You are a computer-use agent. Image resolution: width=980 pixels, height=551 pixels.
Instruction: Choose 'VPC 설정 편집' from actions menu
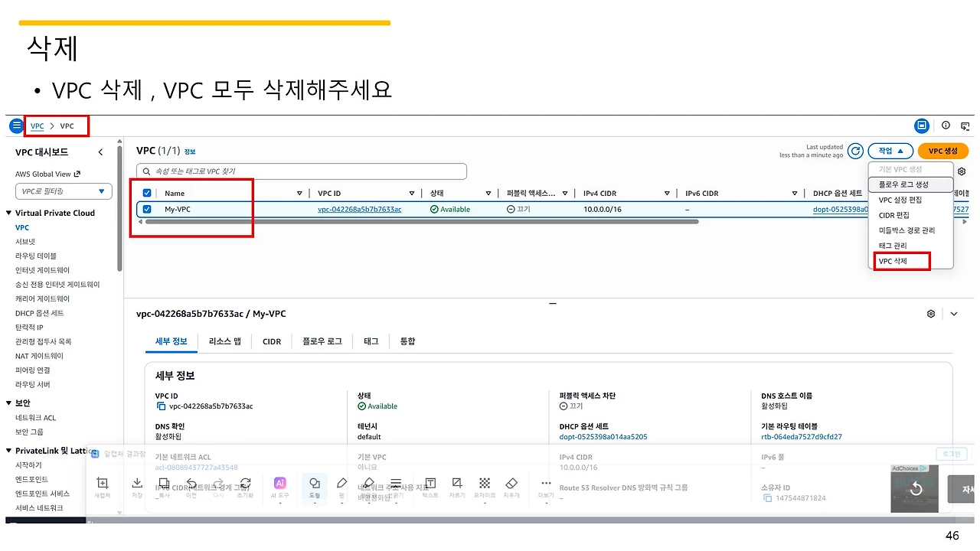(x=910, y=200)
